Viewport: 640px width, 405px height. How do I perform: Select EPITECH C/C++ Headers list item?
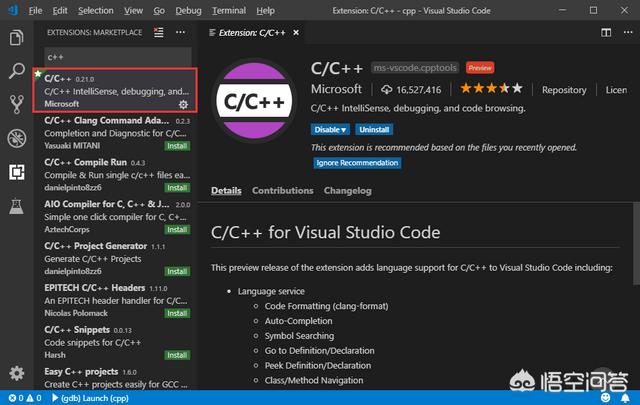115,300
